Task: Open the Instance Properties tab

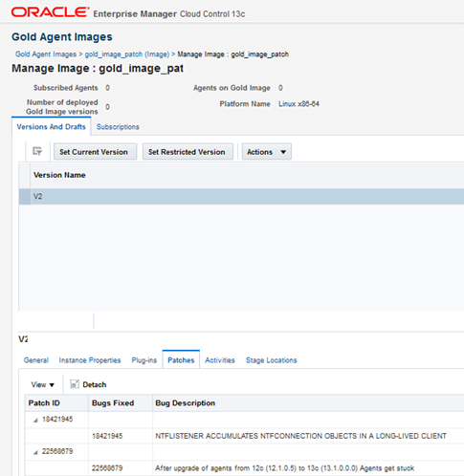Action: click(x=90, y=360)
